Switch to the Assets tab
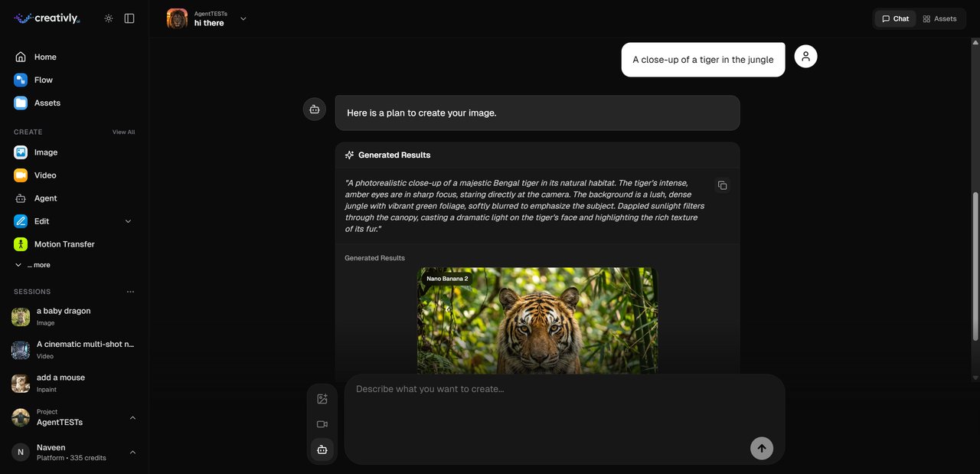Image resolution: width=980 pixels, height=474 pixels. pos(939,18)
